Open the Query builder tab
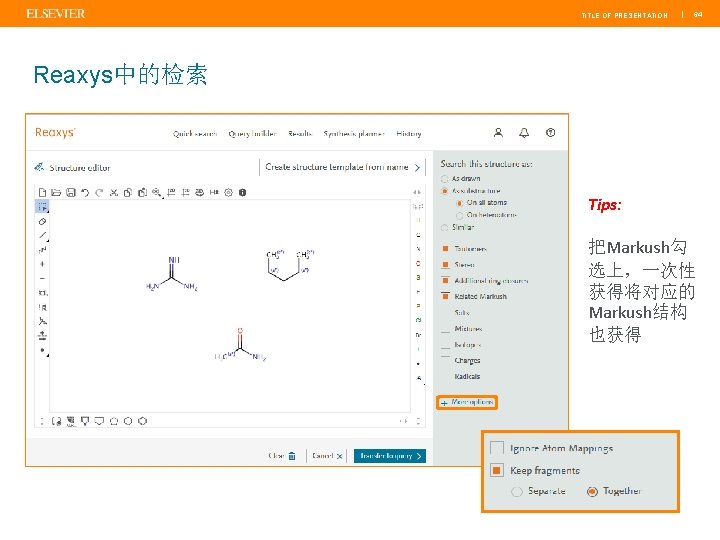720x540 pixels. pyautogui.click(x=253, y=134)
